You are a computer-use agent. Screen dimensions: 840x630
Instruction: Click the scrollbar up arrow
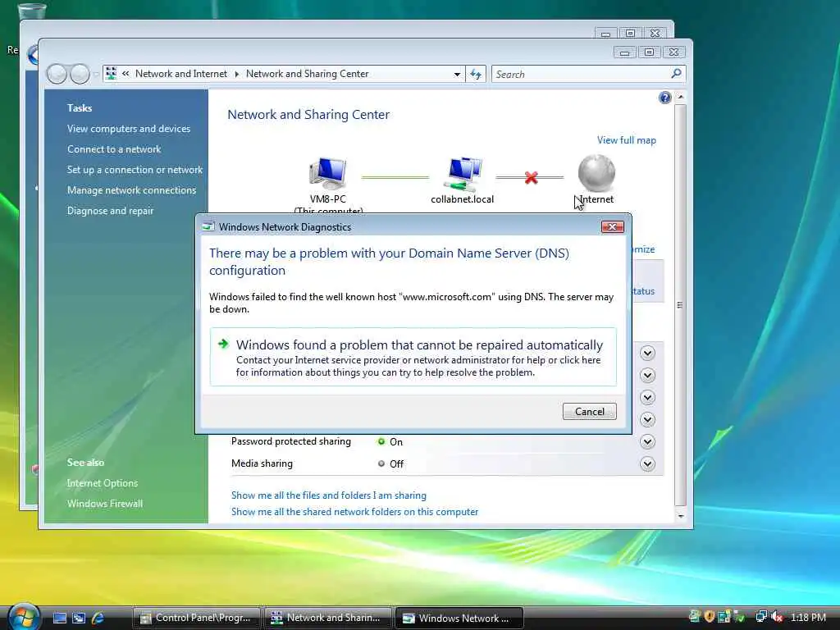[680, 97]
